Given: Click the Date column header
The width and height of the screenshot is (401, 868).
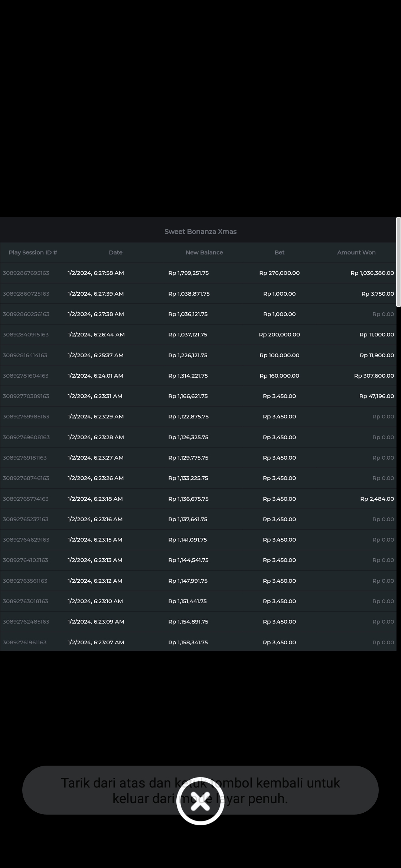Looking at the screenshot, I should (x=115, y=253).
